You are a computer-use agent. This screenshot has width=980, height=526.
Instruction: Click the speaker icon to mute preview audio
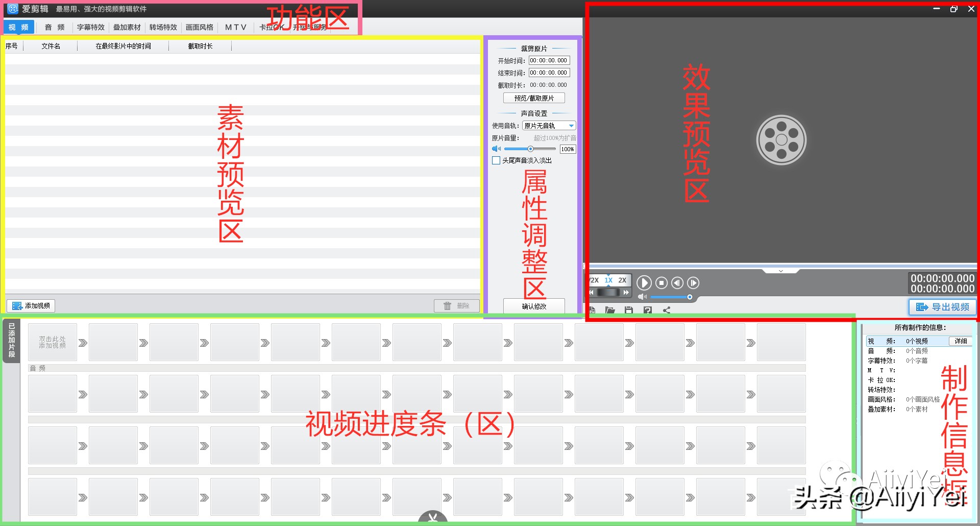pyautogui.click(x=642, y=297)
